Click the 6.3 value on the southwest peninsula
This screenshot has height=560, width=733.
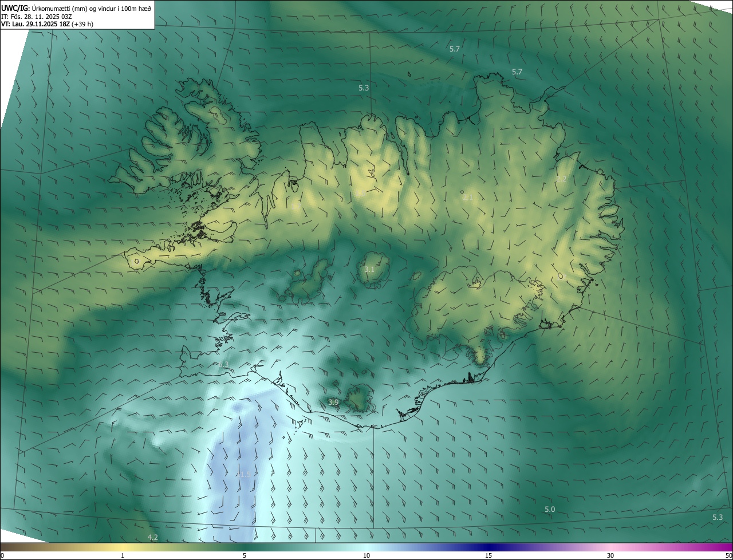click(x=223, y=364)
